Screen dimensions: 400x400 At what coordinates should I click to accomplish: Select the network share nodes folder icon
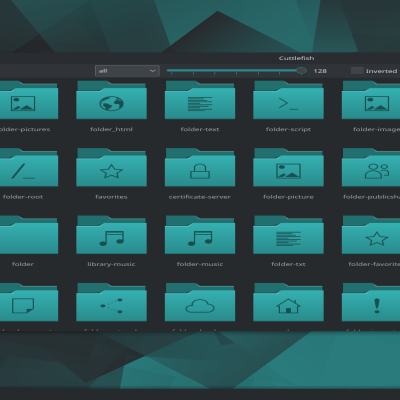click(111, 302)
